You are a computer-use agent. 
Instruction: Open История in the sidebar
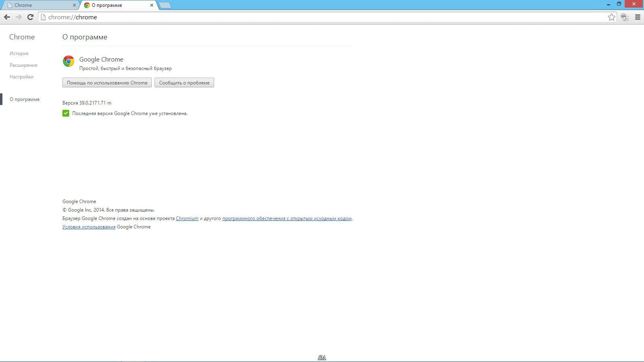19,53
